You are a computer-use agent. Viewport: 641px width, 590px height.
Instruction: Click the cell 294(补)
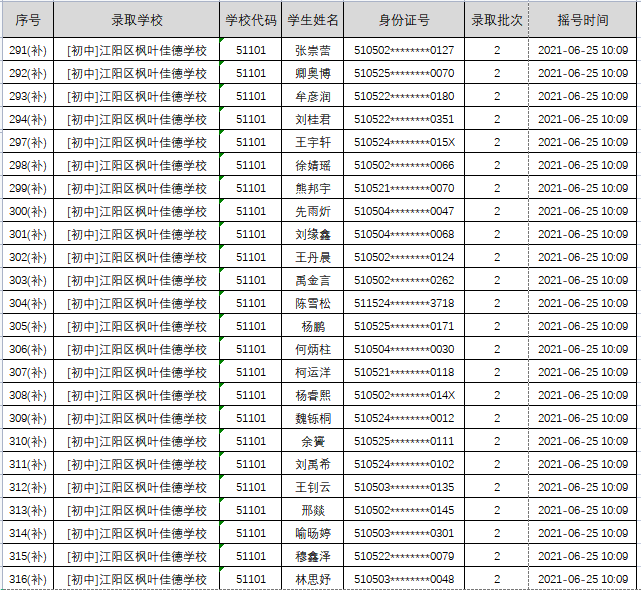tap(28, 119)
